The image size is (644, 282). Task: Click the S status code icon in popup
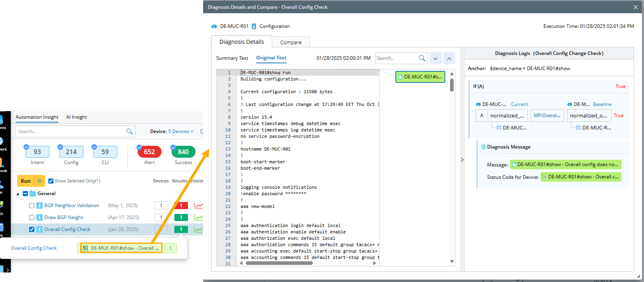(x=85, y=248)
